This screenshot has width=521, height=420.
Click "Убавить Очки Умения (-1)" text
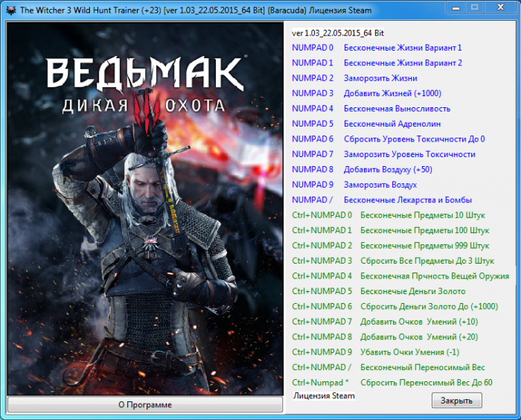coord(409,352)
